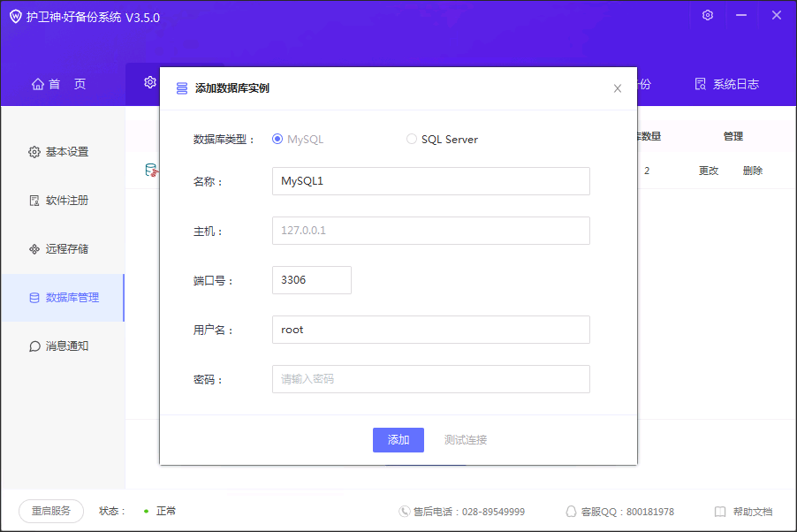
Task: Open 消息通知 in the sidebar
Action: pyautogui.click(x=63, y=346)
